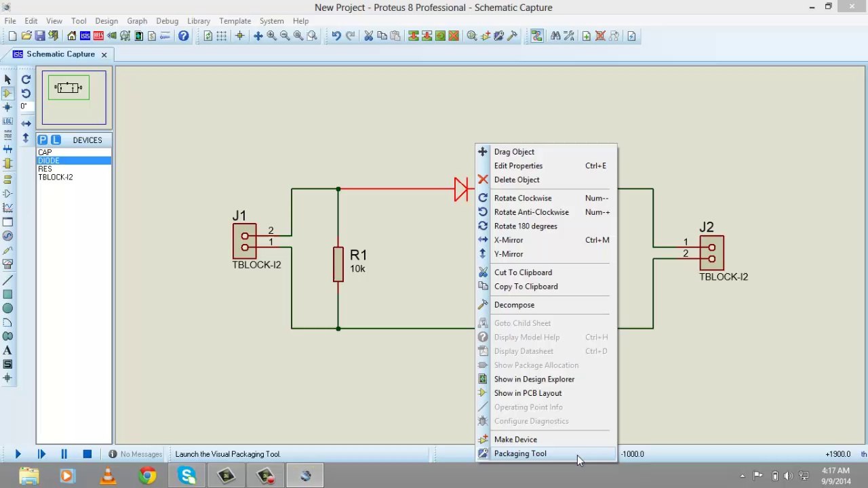Click the Step simulation button
Image resolution: width=868 pixels, height=488 pixels.
(x=41, y=454)
